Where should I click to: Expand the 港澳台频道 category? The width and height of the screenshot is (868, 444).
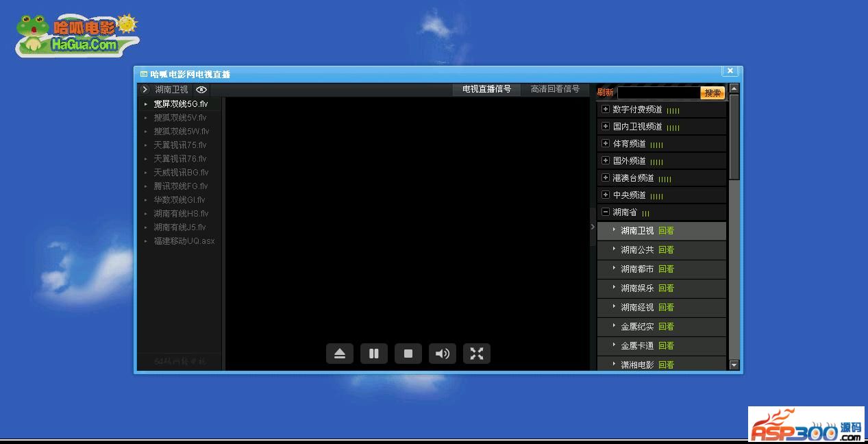605,177
